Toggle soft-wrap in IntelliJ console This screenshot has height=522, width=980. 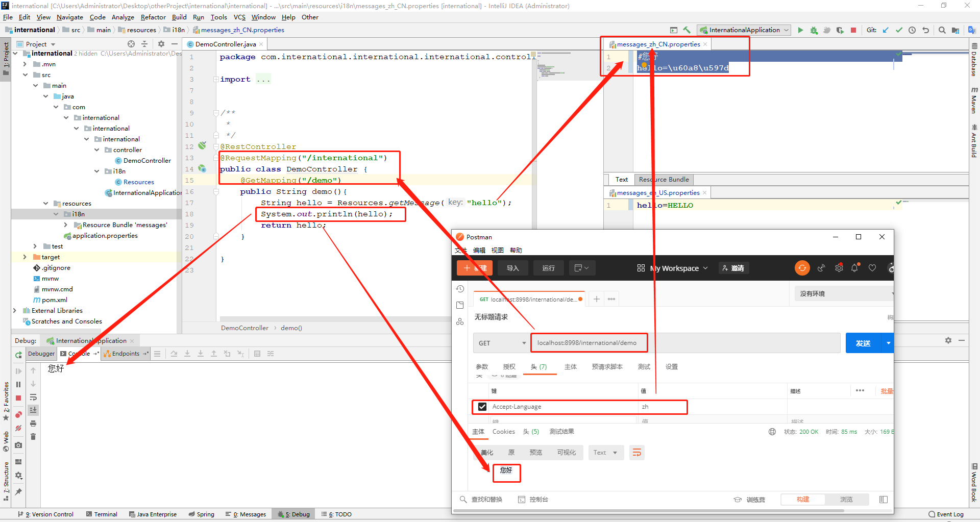[33, 397]
